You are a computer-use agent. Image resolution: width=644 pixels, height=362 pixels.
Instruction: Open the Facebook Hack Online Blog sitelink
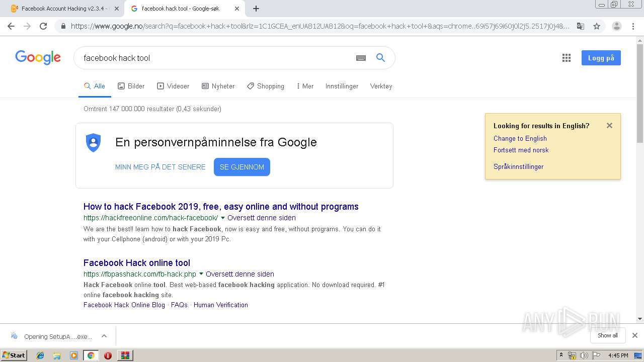(x=124, y=305)
